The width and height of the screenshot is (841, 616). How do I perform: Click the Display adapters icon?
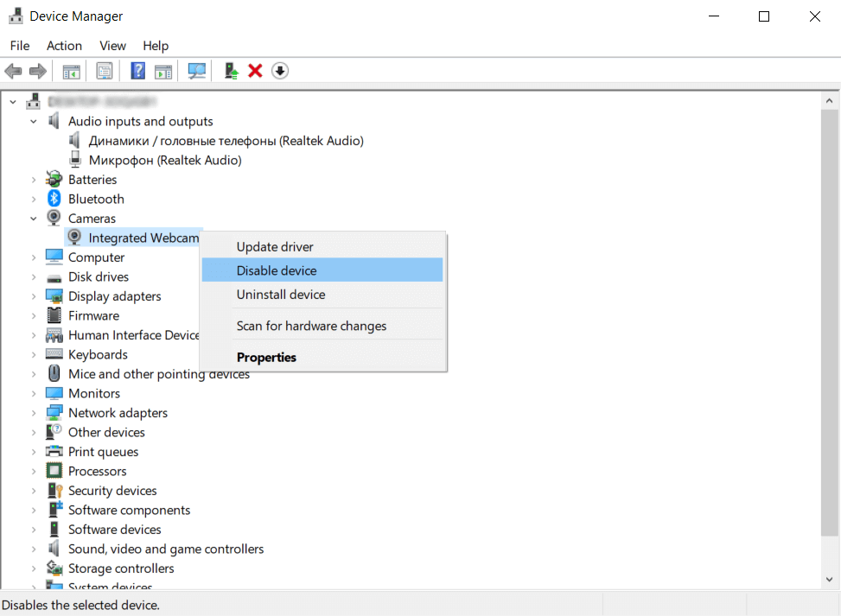coord(54,296)
